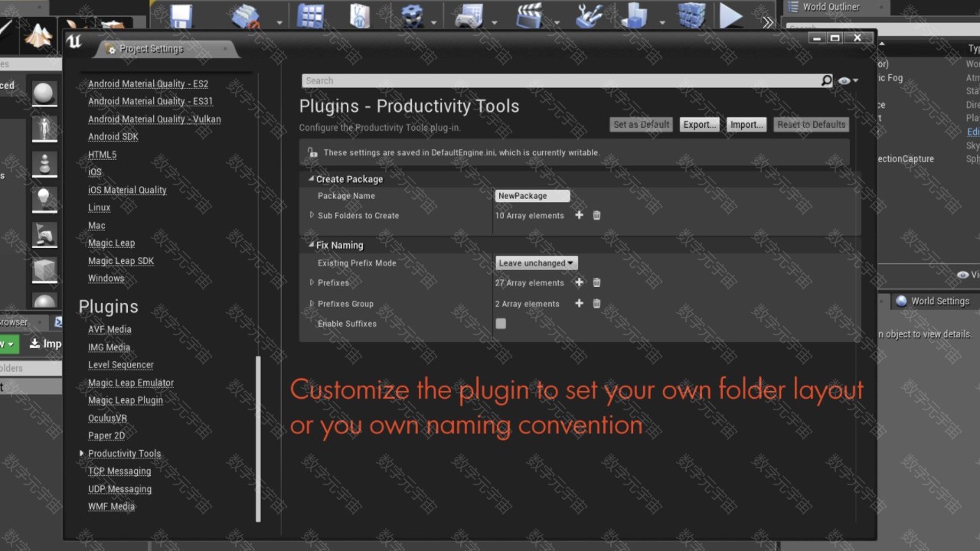This screenshot has height=551, width=980.
Task: Open the Blueprints dropdown arrow in toolbar
Action: point(495,23)
